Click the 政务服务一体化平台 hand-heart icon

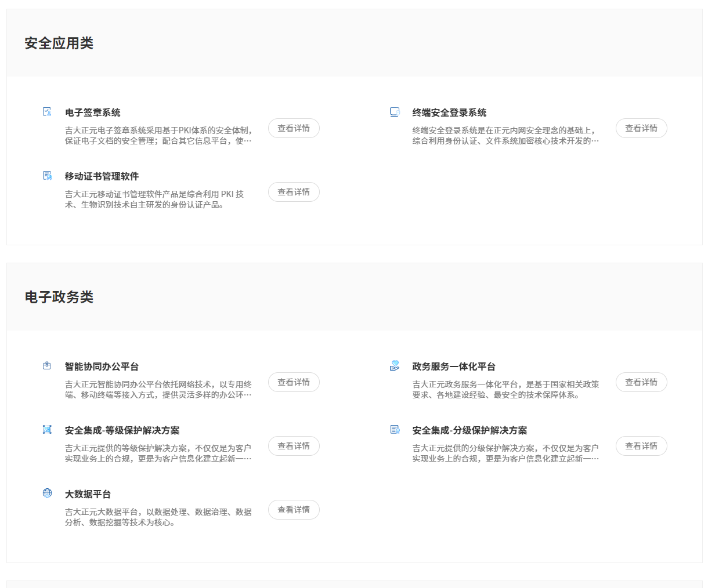(395, 365)
